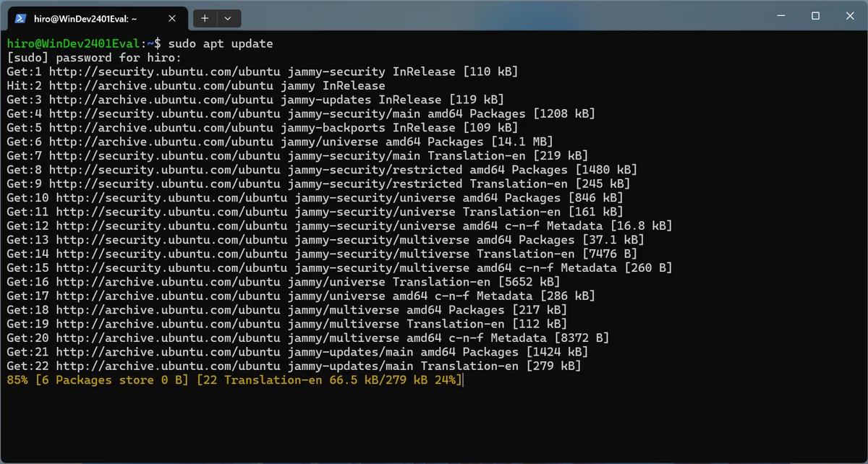Click the Get:10 security universe Packages line
This screenshot has height=464, width=868.
(315, 198)
